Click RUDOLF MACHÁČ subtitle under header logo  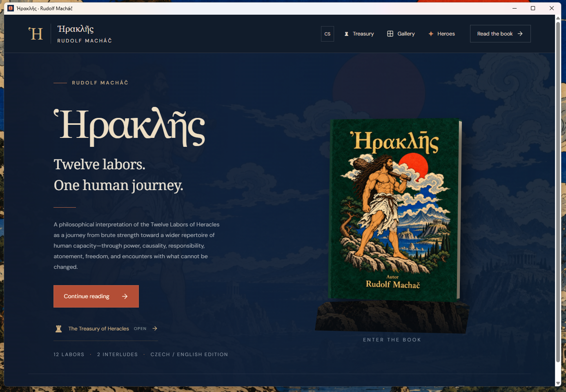tap(85, 41)
